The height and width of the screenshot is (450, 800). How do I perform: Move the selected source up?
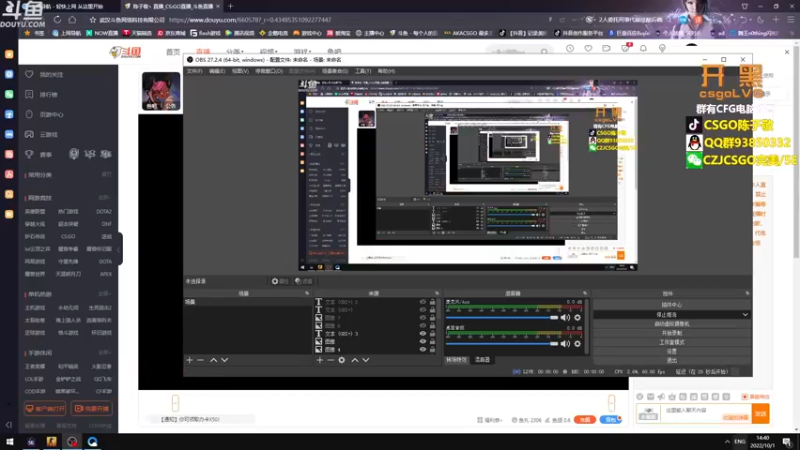point(355,360)
